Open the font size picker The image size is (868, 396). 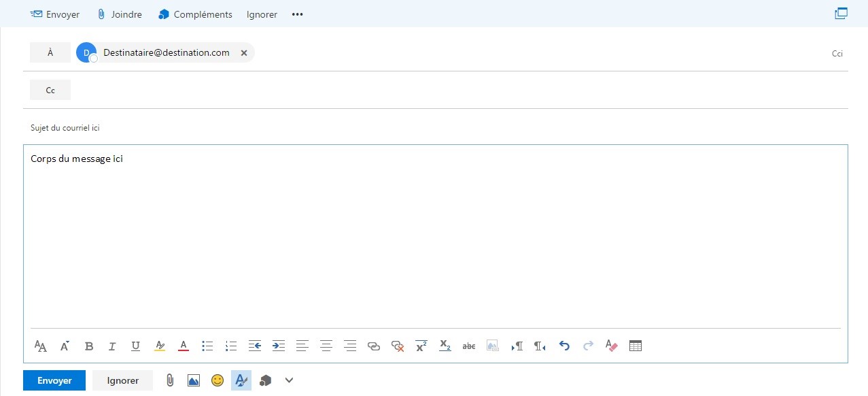pos(65,346)
